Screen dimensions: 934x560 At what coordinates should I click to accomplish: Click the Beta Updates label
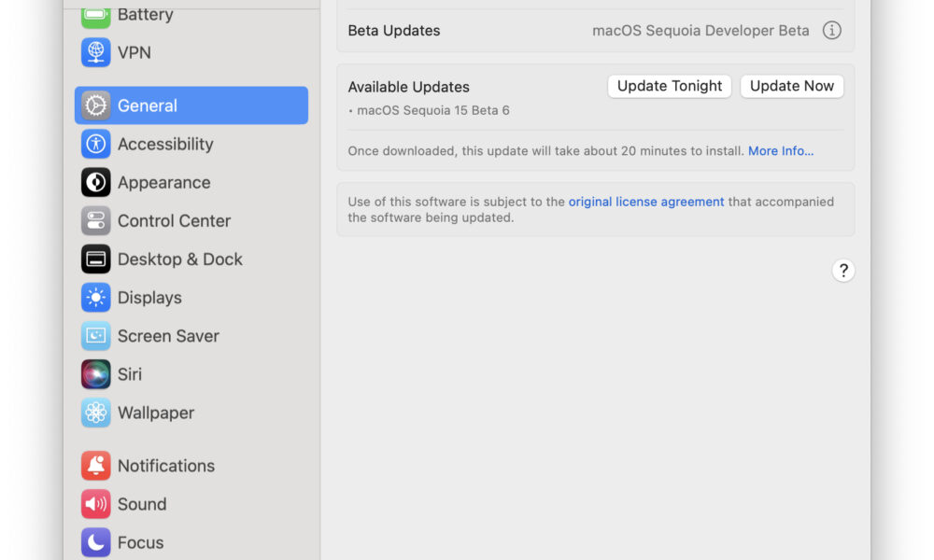point(394,31)
